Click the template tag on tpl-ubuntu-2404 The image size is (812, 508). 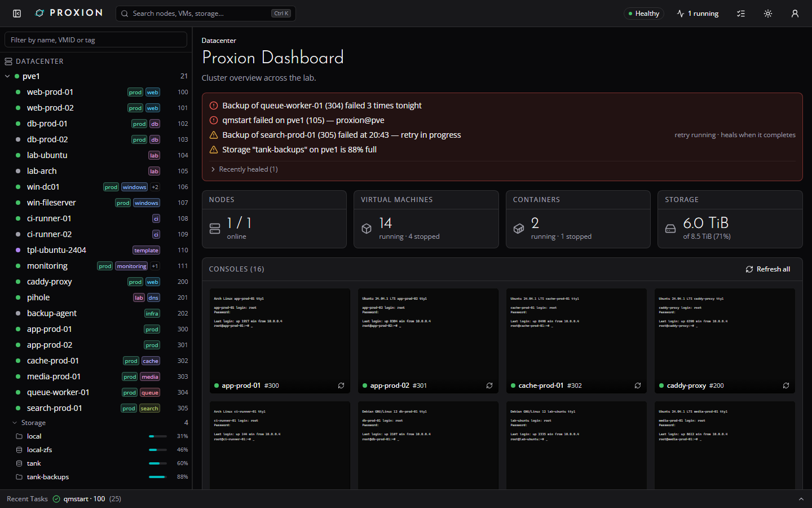[146, 250]
